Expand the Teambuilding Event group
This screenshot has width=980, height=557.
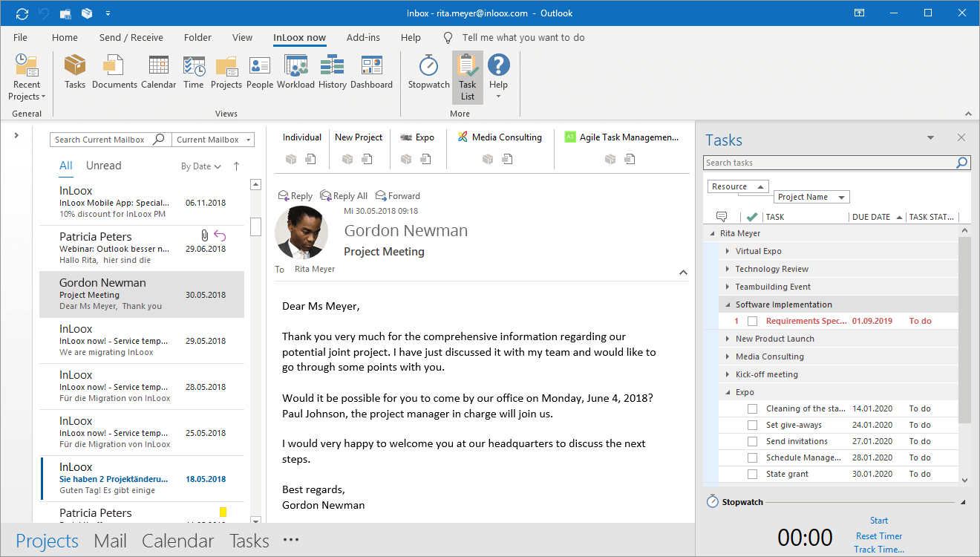pos(728,287)
